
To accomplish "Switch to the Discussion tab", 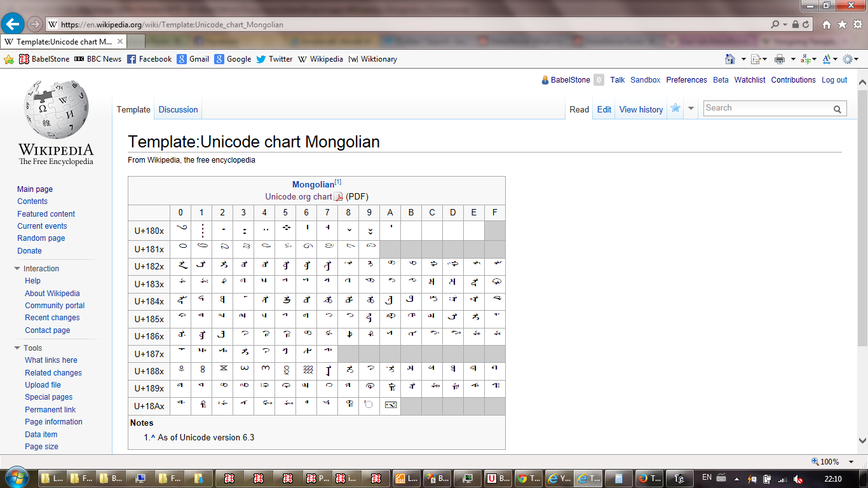I will 178,110.
